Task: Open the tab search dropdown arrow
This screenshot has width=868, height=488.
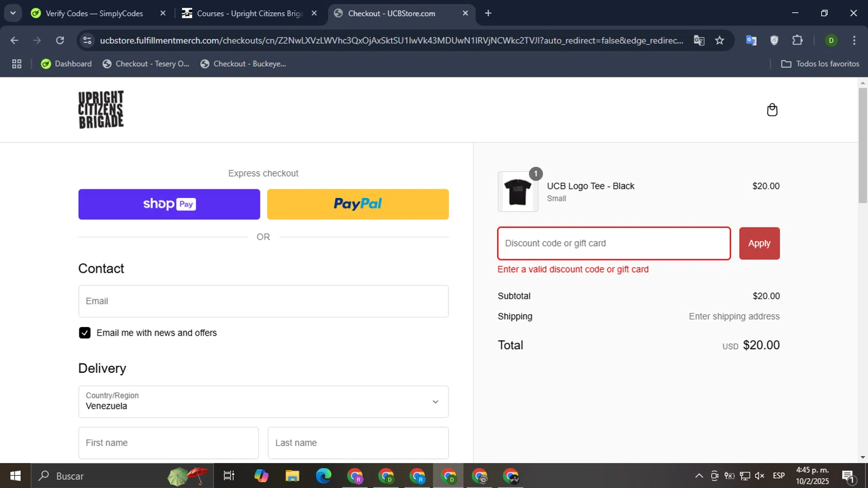Action: pos(13,13)
